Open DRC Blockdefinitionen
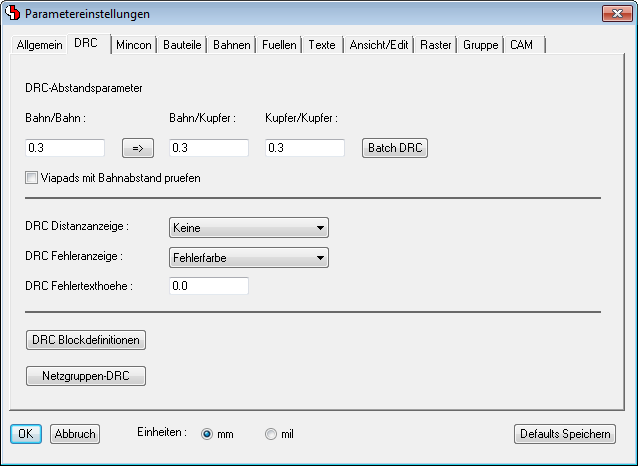The image size is (638, 466). (86, 340)
